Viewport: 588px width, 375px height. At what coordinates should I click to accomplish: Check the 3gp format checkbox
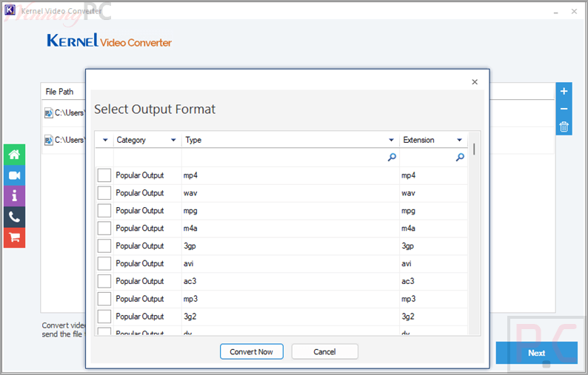pos(104,246)
